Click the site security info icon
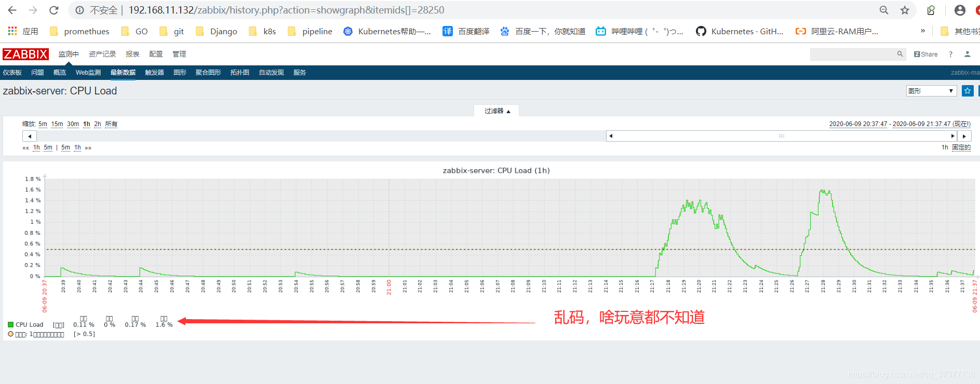The height and width of the screenshot is (384, 980). pyautogui.click(x=80, y=10)
